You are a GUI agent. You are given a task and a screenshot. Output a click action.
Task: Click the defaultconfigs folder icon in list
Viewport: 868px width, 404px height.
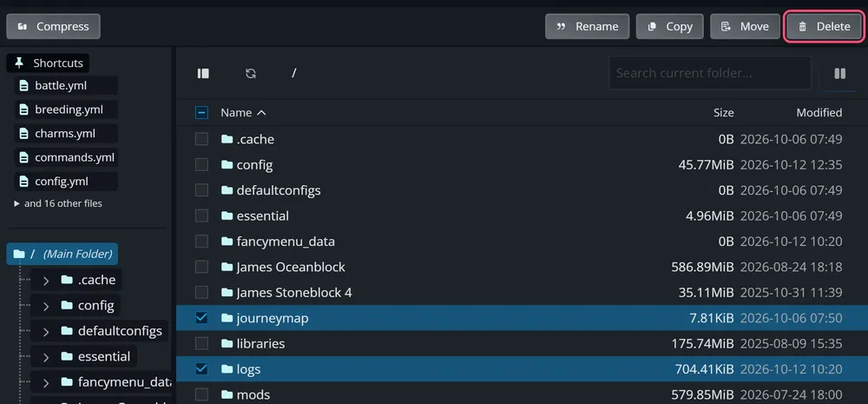(x=227, y=190)
